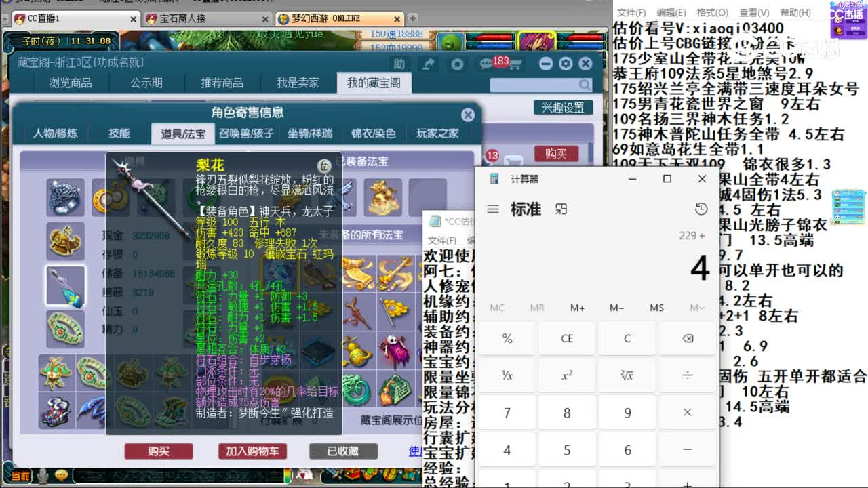Open the calculator hamburger navigation menu

click(493, 209)
